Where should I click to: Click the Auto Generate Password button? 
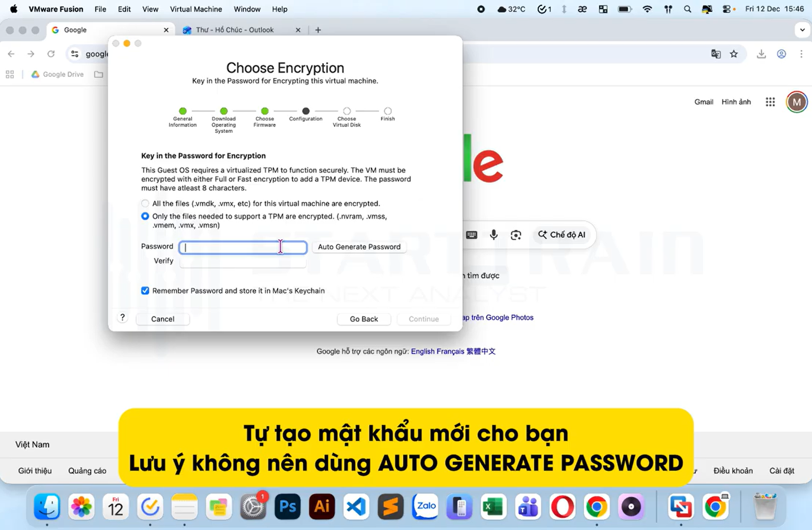(x=359, y=246)
